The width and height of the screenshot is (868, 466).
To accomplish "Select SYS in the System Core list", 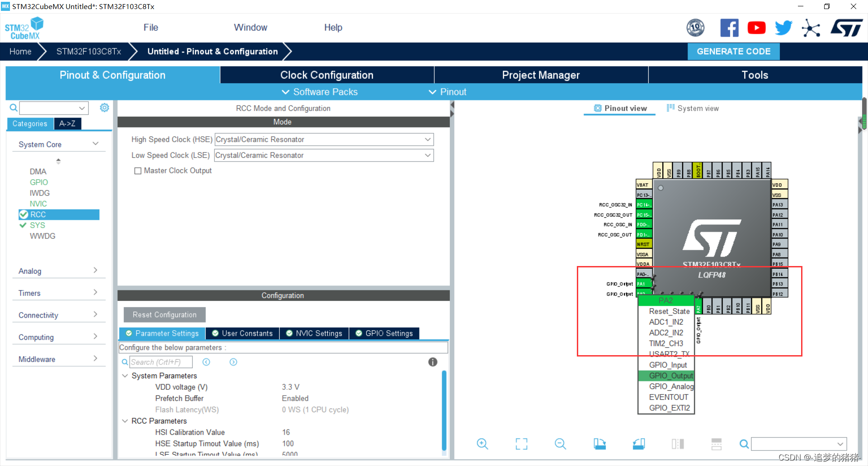I will click(38, 225).
